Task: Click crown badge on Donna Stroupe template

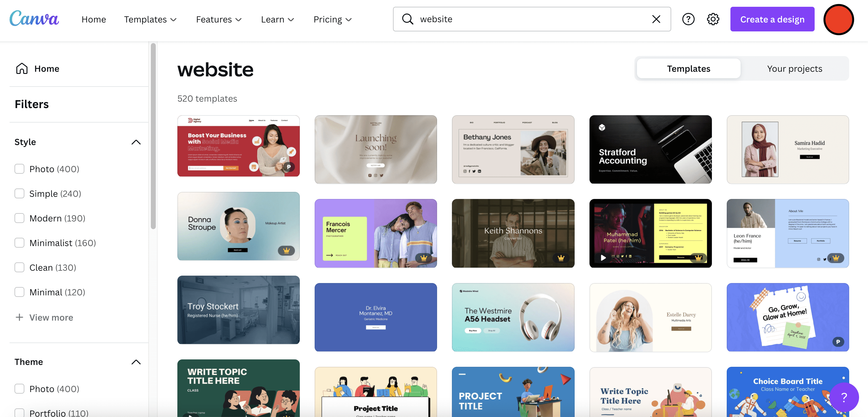Action: pos(286,250)
